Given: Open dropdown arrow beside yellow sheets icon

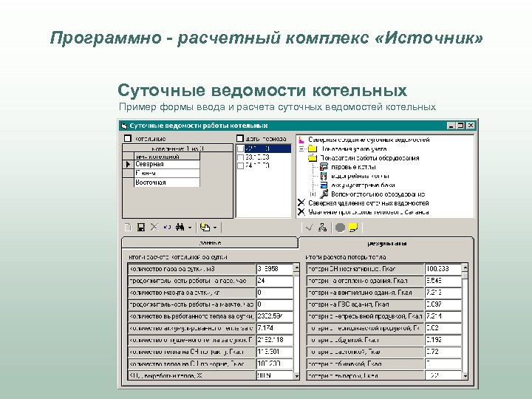Looking at the screenshot, I should [x=215, y=228].
